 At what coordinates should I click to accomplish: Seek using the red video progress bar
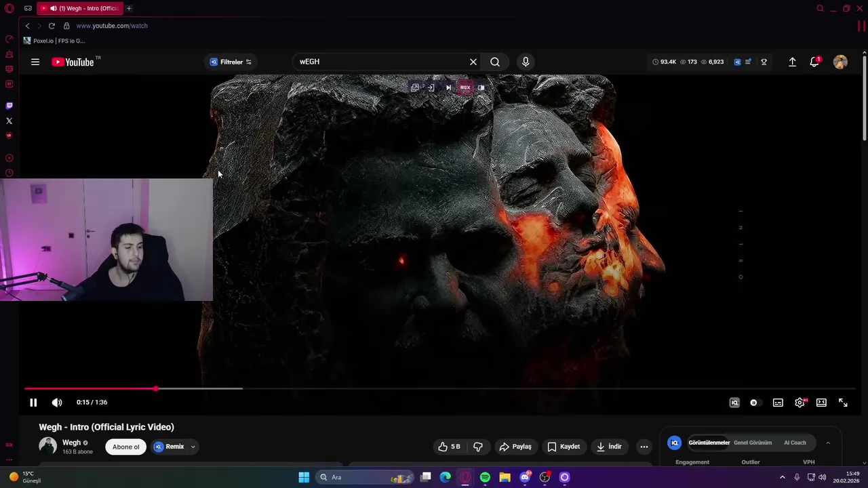coord(439,388)
